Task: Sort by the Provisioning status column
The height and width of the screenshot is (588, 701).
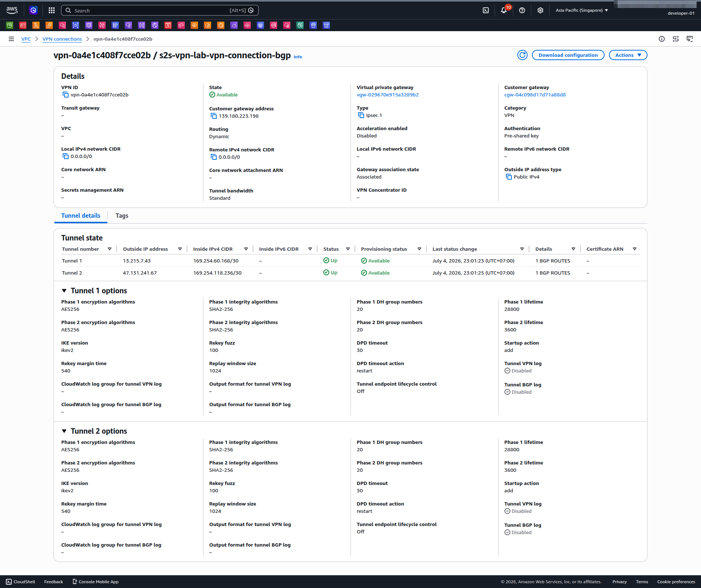Action: tap(419, 249)
